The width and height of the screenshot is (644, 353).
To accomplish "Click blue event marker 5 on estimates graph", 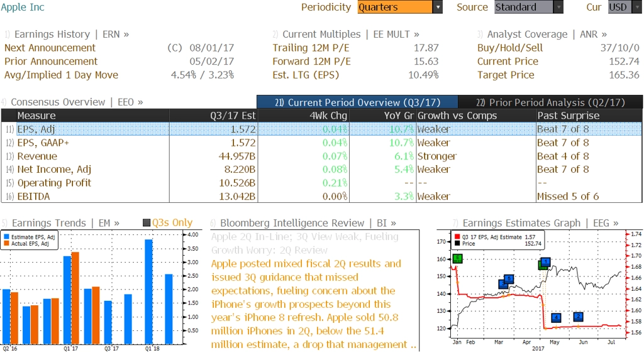I will [x=508, y=280].
